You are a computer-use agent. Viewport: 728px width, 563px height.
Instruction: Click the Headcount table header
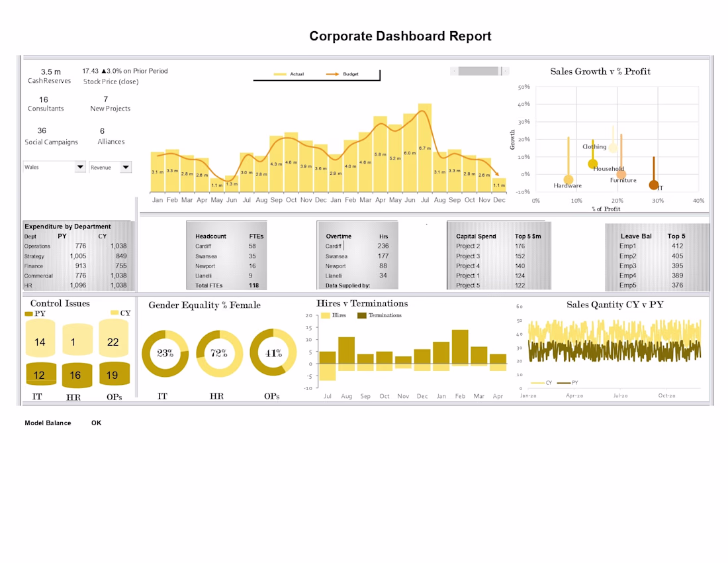210,236
